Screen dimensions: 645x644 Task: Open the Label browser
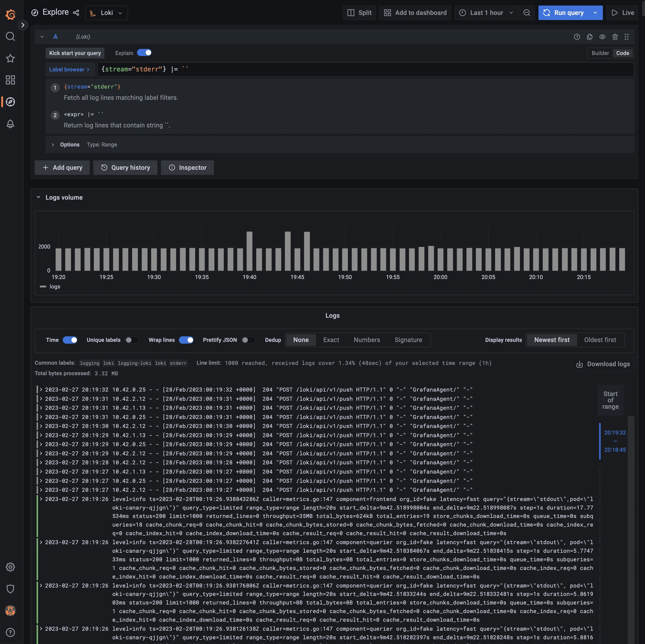(x=70, y=70)
